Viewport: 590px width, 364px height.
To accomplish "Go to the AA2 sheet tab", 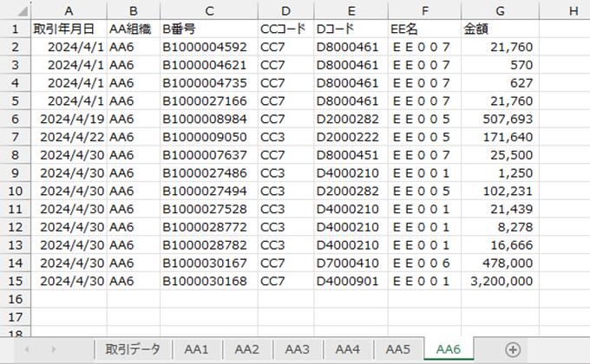I will (247, 349).
